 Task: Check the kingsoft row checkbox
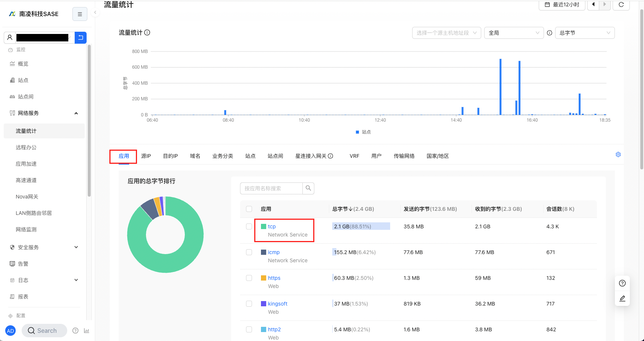coord(249,304)
